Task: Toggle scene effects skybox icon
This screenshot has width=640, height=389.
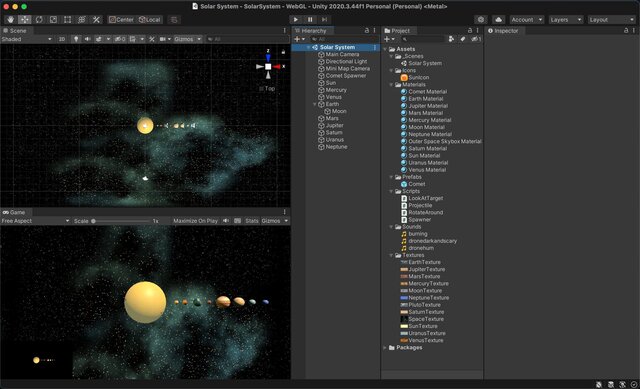Action: click(98, 39)
